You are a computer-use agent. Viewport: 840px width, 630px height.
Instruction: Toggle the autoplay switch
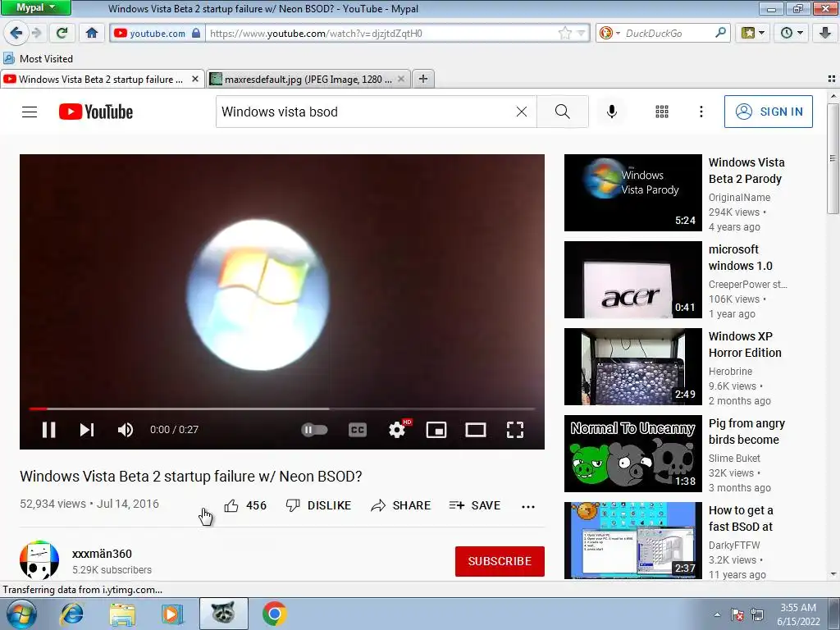(x=314, y=430)
